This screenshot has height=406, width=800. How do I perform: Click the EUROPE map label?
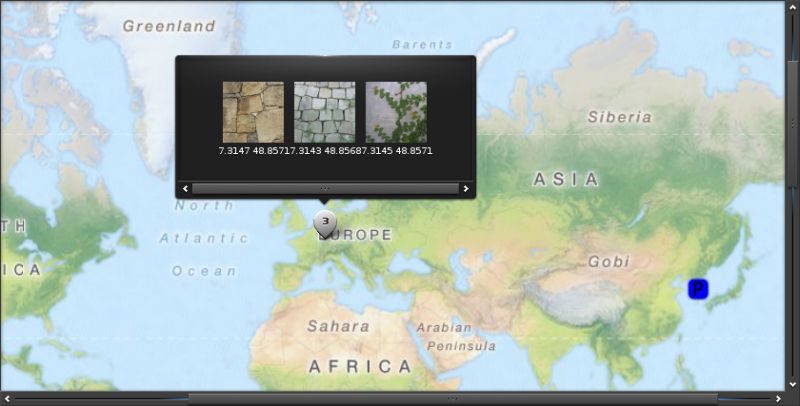[x=356, y=235]
